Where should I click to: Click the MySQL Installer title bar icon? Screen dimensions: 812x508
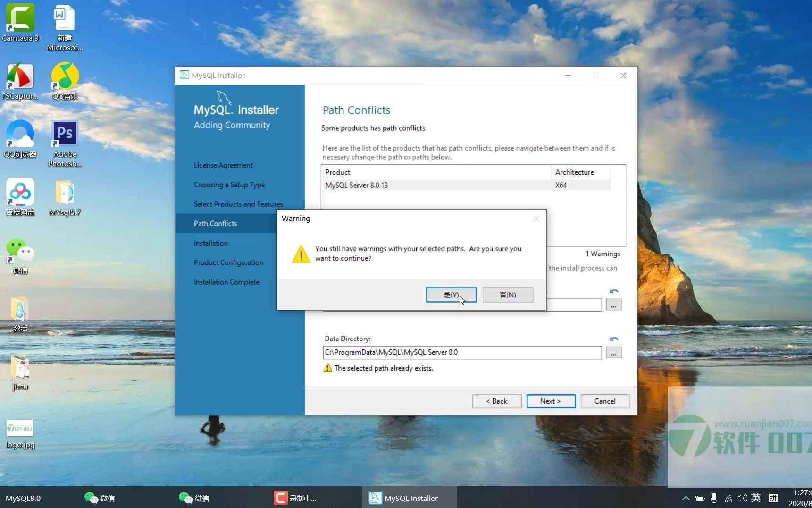point(184,75)
